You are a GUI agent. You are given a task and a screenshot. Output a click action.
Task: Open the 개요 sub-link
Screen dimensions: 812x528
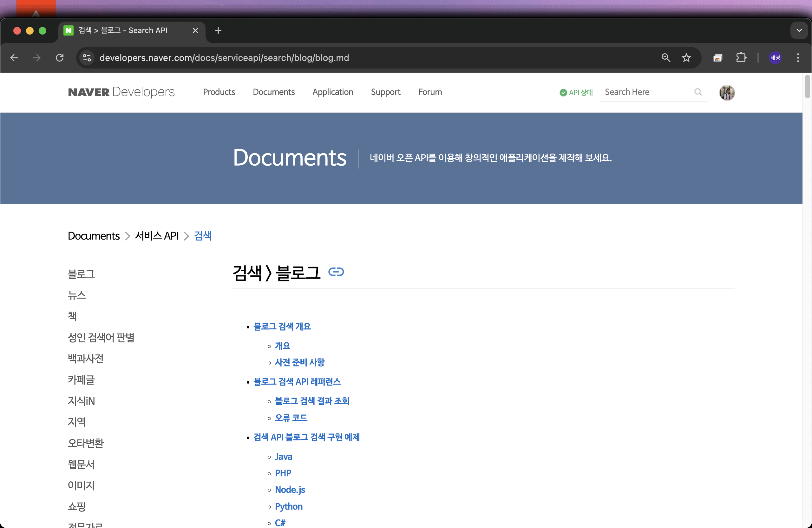click(283, 346)
